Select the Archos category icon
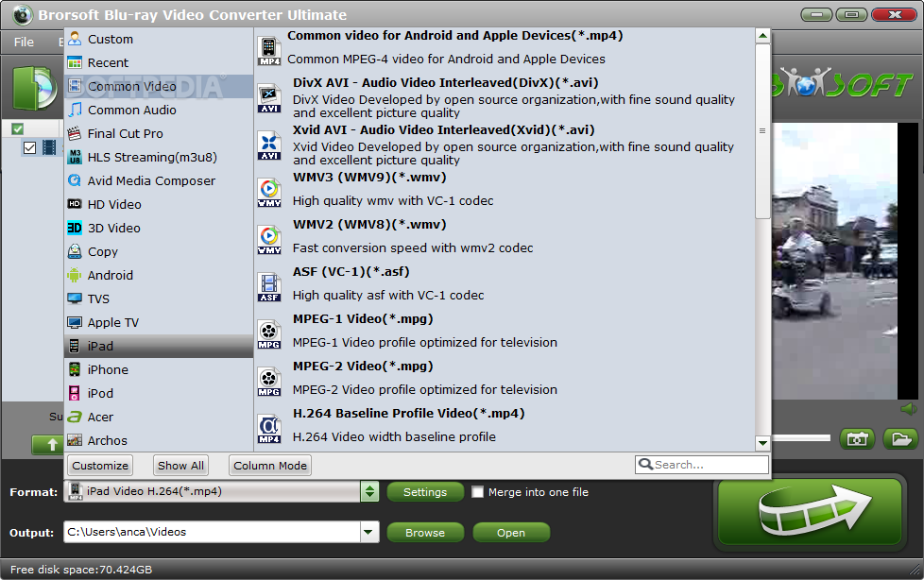Screen dimensions: 924x580 [75, 440]
